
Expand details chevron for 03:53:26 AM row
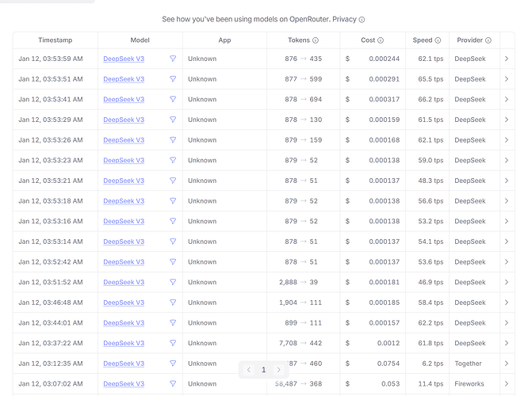pos(507,140)
